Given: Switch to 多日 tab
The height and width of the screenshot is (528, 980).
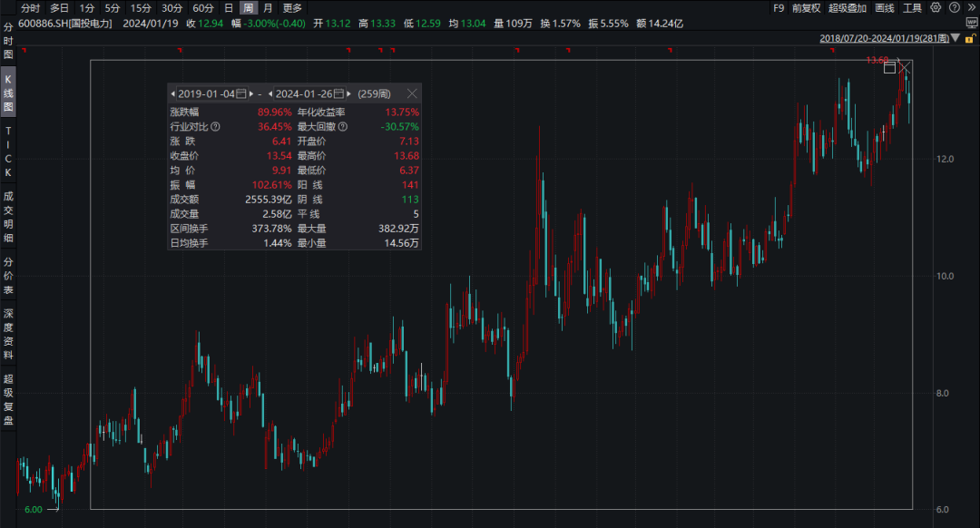Looking at the screenshot, I should coord(59,8).
